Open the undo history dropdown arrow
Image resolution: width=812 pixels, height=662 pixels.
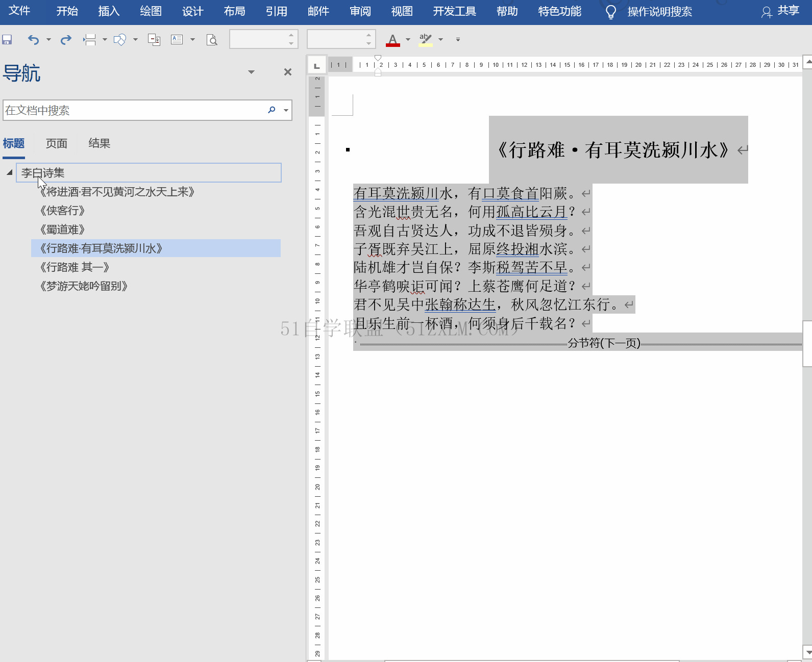[x=48, y=40]
